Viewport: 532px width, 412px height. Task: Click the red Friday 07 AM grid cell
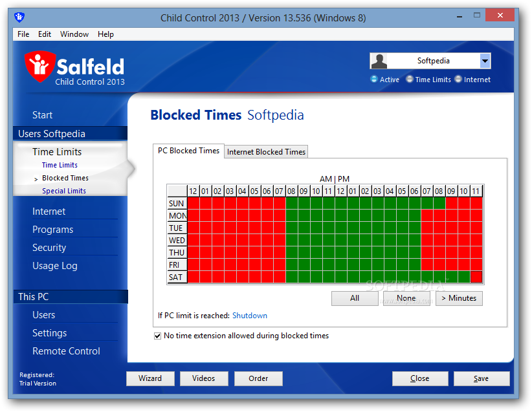tap(280, 265)
